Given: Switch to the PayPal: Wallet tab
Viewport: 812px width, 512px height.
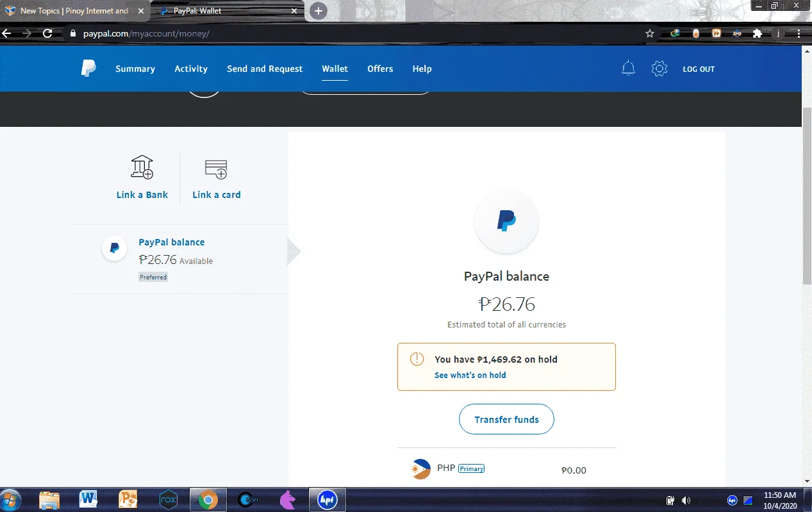Looking at the screenshot, I should pyautogui.click(x=228, y=11).
